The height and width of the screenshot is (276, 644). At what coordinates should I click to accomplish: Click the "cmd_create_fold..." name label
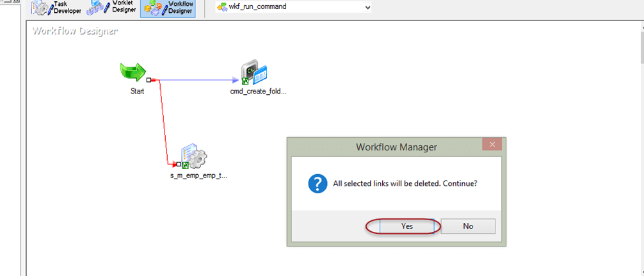pos(258,92)
